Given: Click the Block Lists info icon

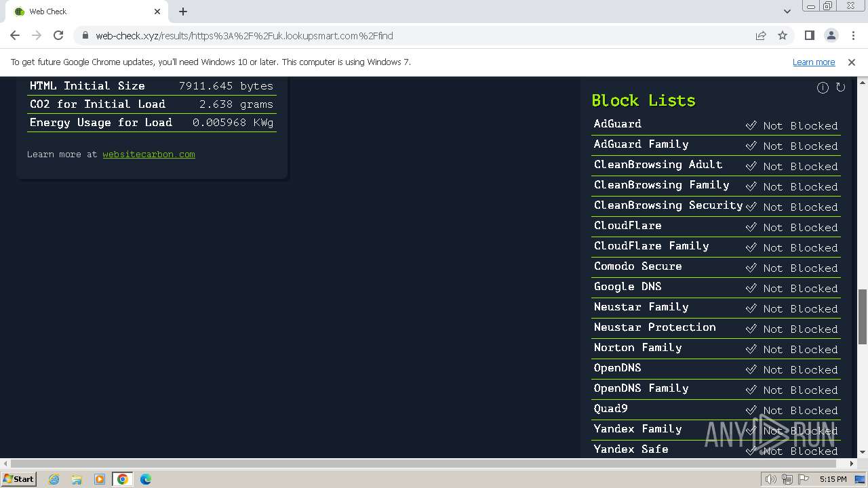Looking at the screenshot, I should click(823, 87).
